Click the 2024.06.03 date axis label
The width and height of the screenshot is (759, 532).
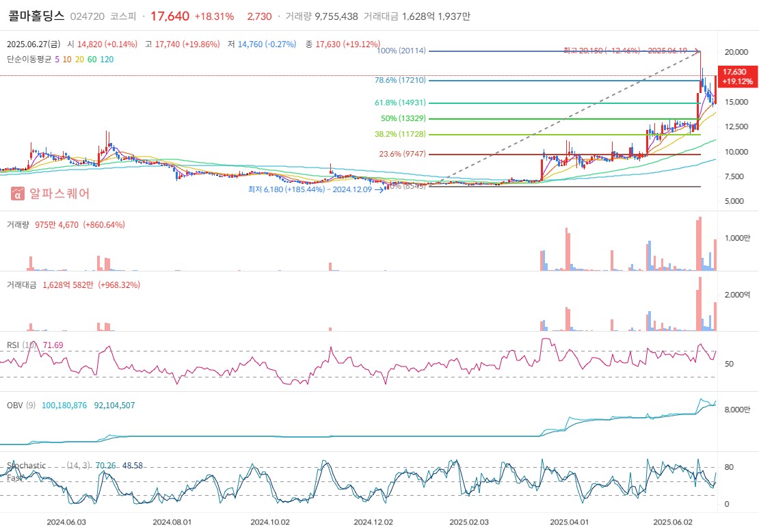pyautogui.click(x=66, y=522)
